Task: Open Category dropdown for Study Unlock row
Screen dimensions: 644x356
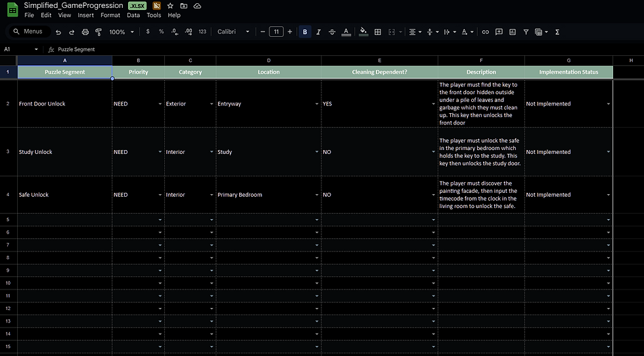Action: pyautogui.click(x=212, y=152)
